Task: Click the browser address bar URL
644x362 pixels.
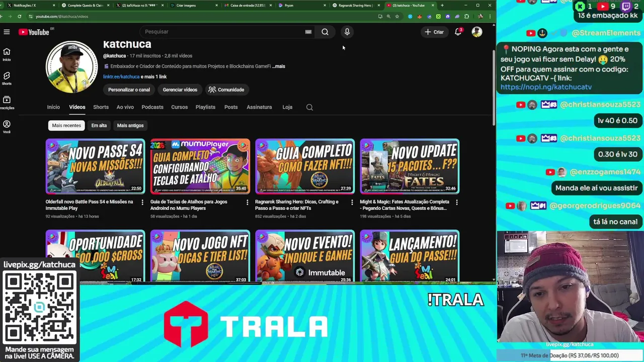Action: pyautogui.click(x=62, y=16)
